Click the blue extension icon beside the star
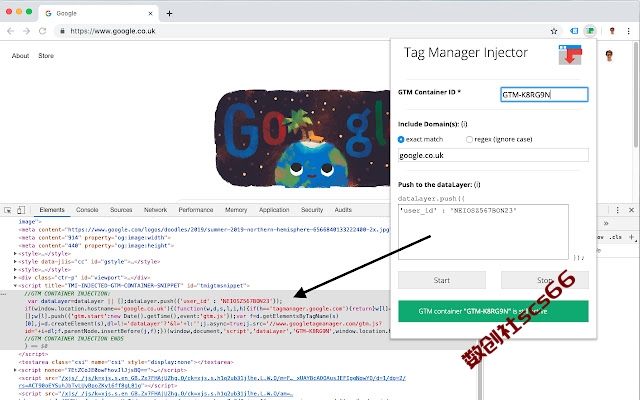Screen dimensions: 640x400 coord(574,31)
